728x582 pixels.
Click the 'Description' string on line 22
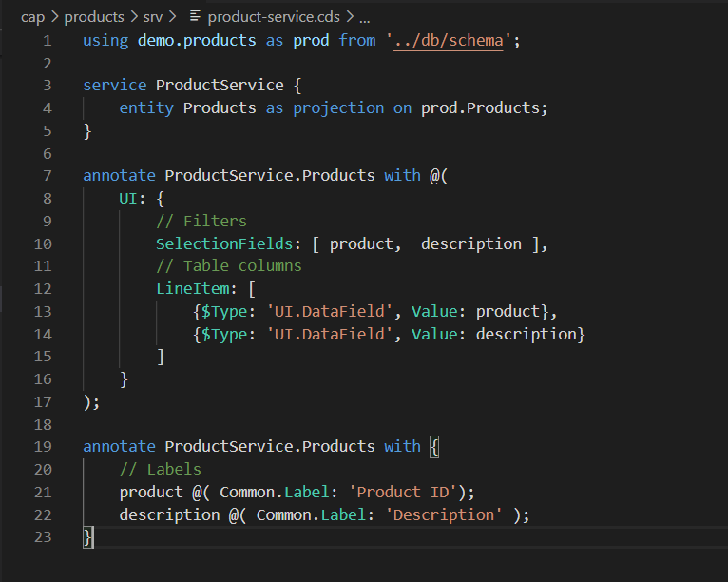point(444,515)
